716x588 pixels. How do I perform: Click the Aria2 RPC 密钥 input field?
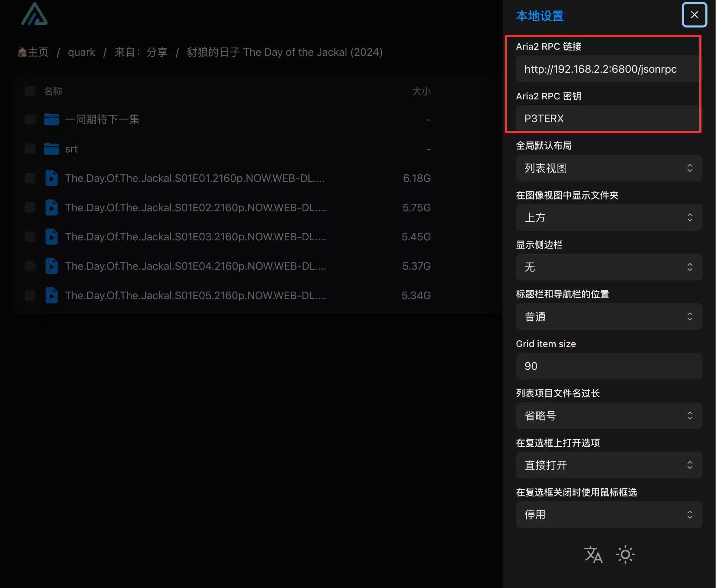pyautogui.click(x=608, y=118)
